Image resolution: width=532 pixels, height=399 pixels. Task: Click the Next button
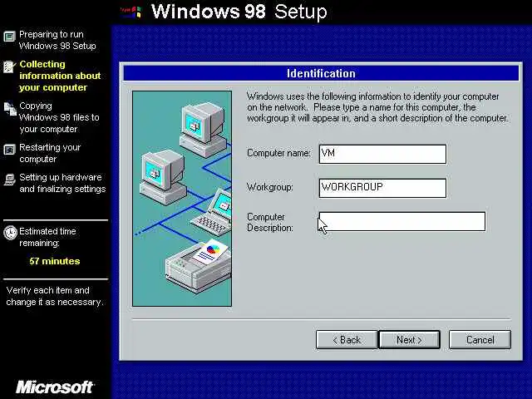(409, 340)
